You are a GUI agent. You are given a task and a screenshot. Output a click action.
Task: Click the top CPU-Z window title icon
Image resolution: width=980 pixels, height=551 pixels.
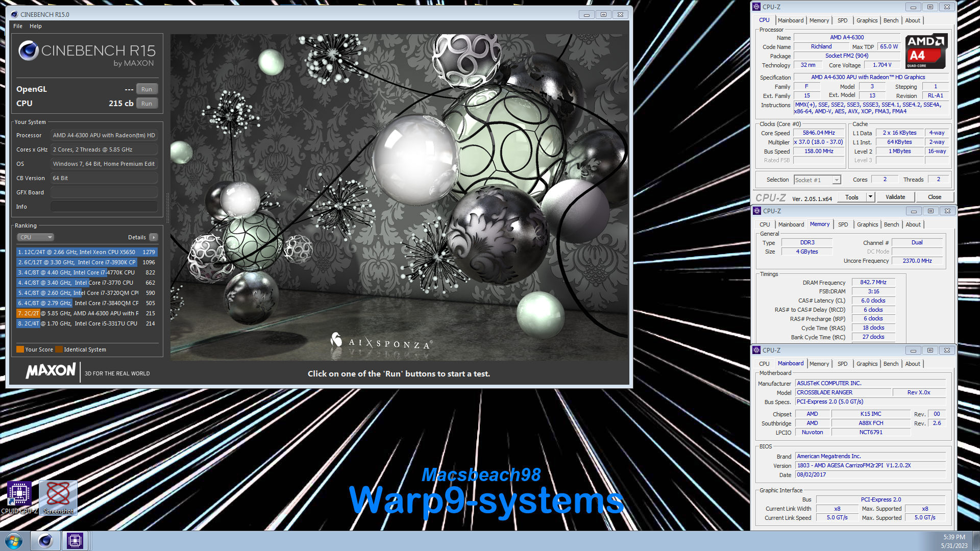(756, 7)
